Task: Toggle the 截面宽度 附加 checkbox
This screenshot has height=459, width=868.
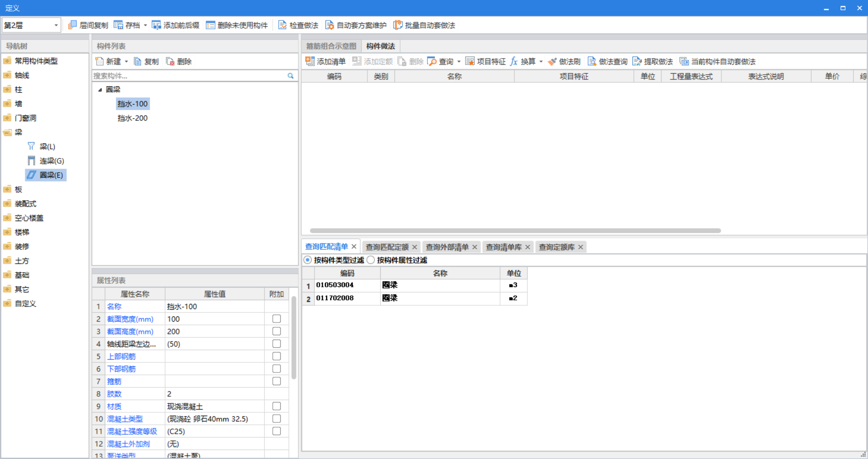Action: coord(276,319)
